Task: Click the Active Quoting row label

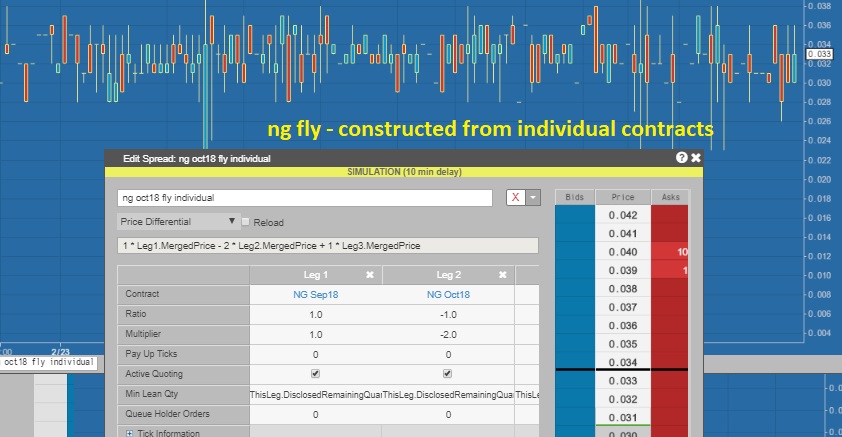Action: point(183,374)
